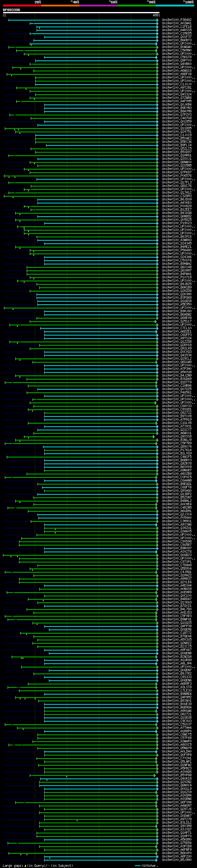
Task: Click the UniRef100_C1FE16 hit label
Action: pyautogui.click(x=177, y=26)
